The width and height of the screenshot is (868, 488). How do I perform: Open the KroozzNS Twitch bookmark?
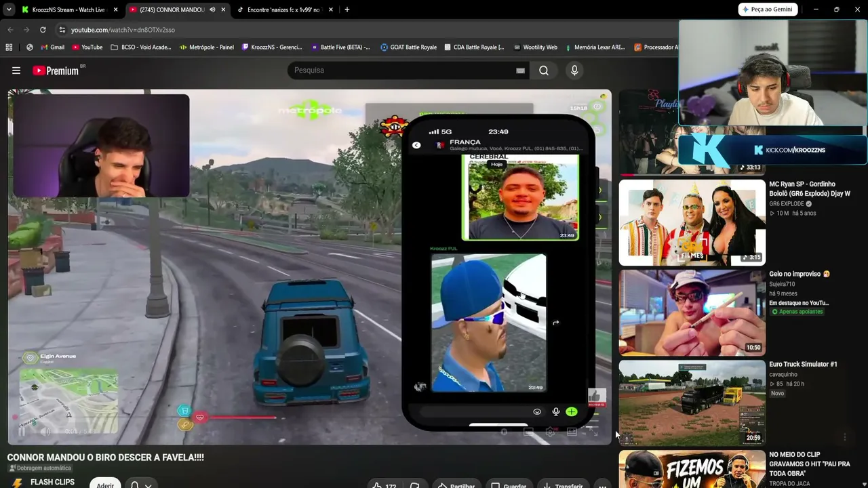pyautogui.click(x=272, y=47)
